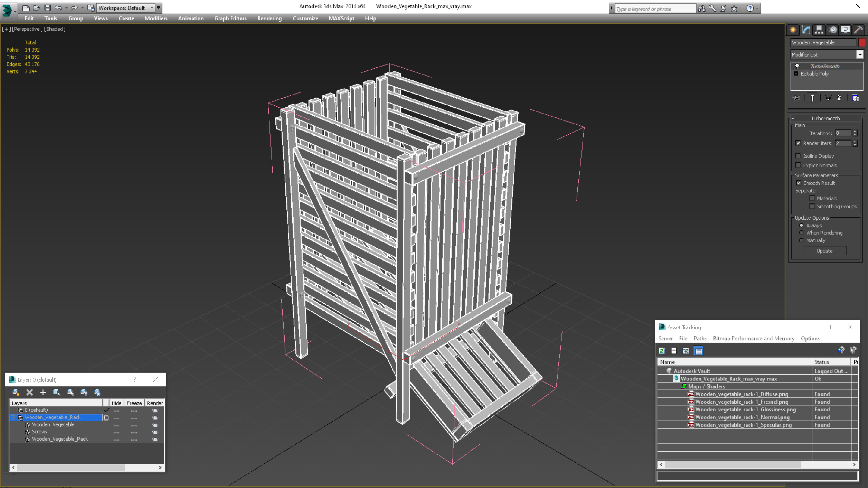
Task: Toggle the Render Iters checkbox
Action: [798, 143]
